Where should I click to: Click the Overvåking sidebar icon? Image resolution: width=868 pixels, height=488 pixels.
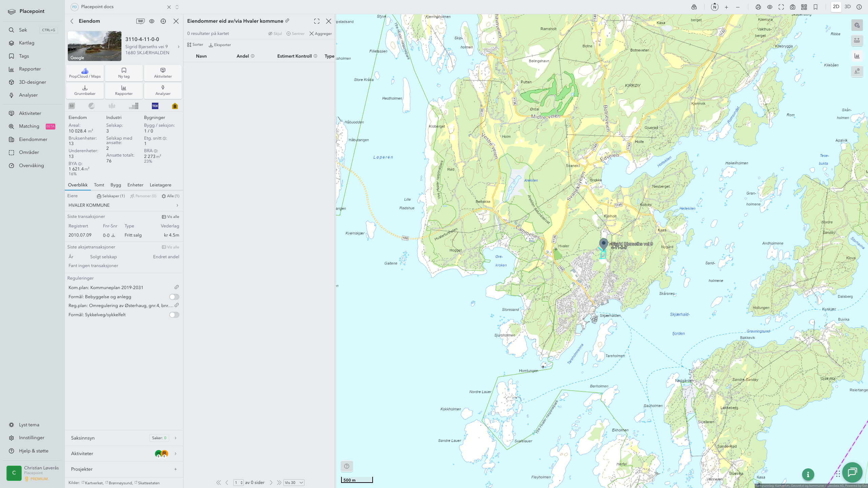coord(12,166)
